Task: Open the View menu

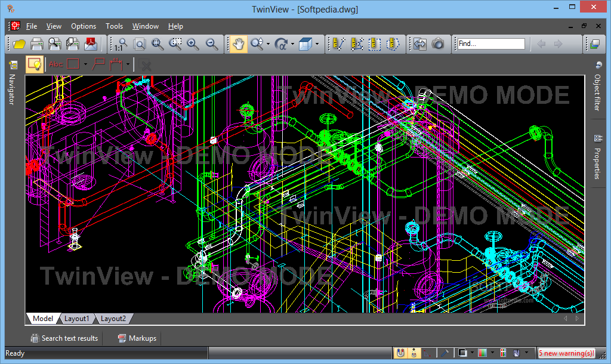Action: 54,26
